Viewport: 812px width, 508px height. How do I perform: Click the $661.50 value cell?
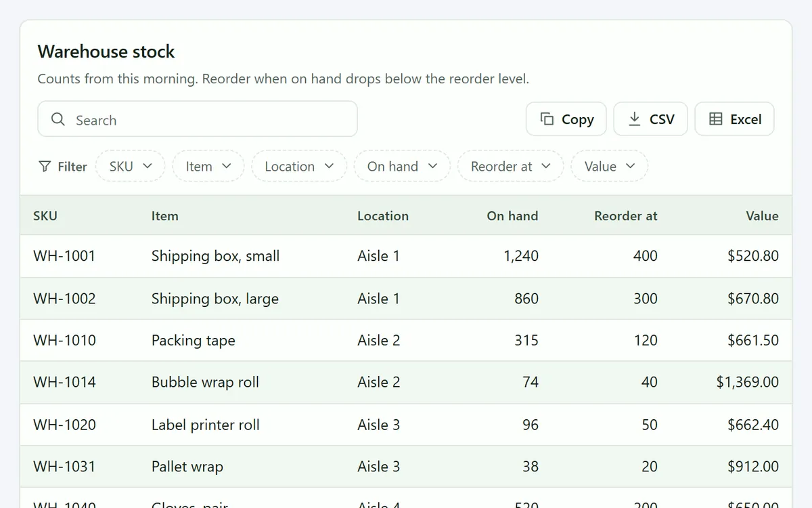point(753,340)
